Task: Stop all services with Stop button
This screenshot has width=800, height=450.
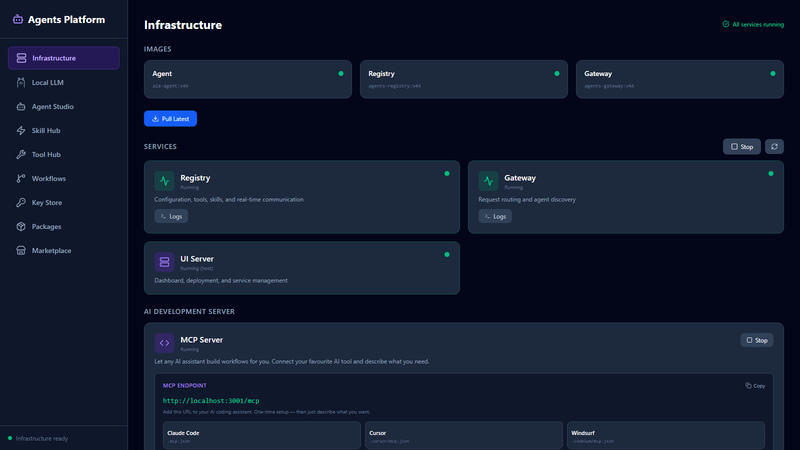Action: pyautogui.click(x=741, y=147)
